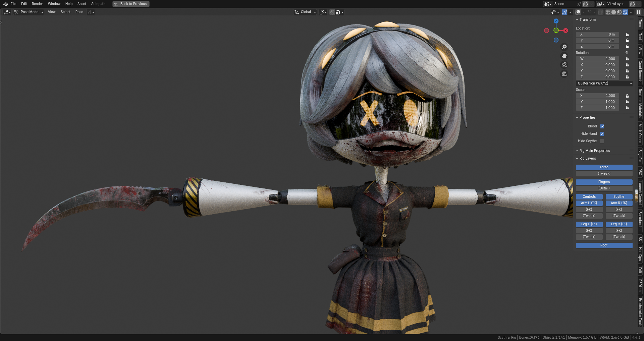Click the Location X value field
644x341 pixels.
597,35
